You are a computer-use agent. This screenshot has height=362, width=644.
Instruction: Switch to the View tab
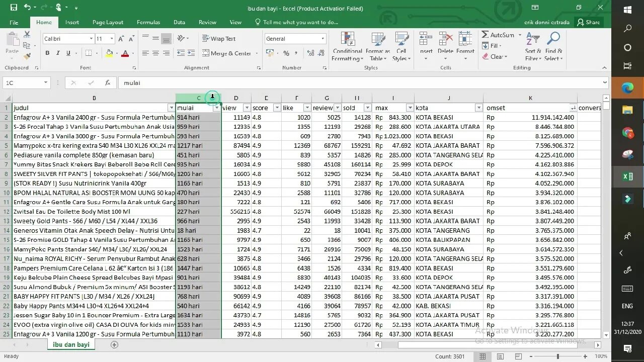[235, 22]
